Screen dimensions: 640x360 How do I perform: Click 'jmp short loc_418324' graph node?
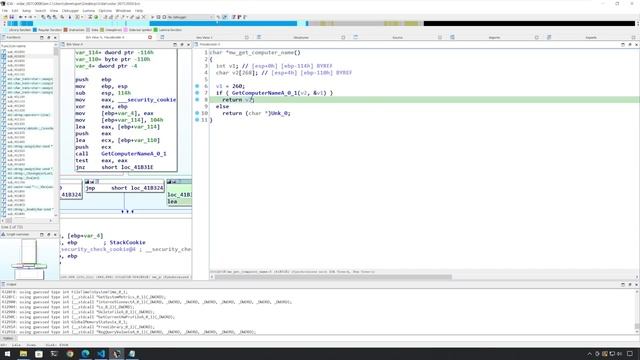click(124, 188)
